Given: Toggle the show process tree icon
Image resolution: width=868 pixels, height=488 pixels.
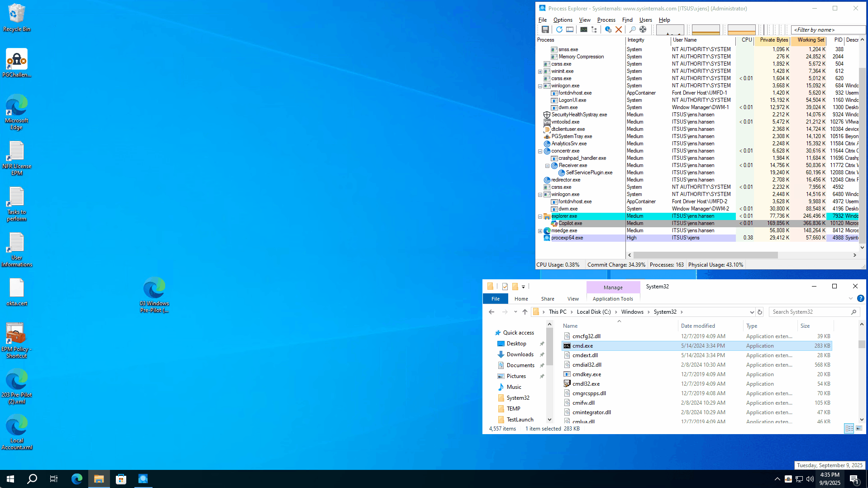Looking at the screenshot, I should tap(594, 29).
